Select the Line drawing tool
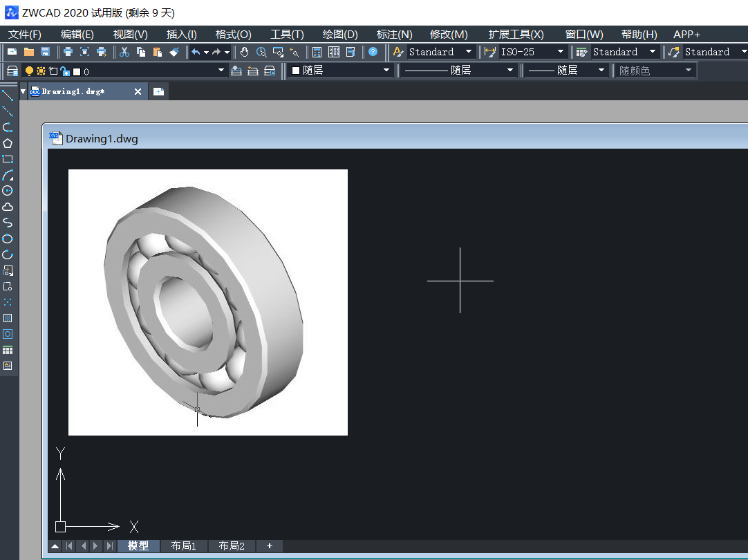 point(8,95)
